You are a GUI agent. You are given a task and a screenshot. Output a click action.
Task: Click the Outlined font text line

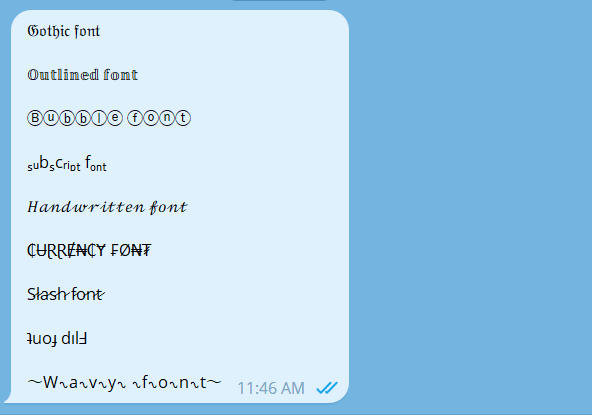click(x=82, y=75)
